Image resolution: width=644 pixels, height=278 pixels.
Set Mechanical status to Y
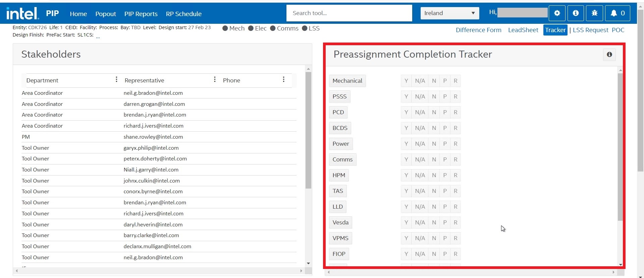coord(406,81)
